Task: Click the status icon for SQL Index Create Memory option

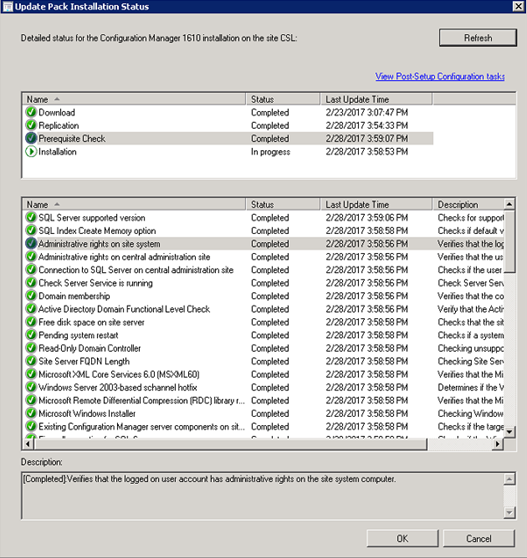Action: (x=31, y=231)
